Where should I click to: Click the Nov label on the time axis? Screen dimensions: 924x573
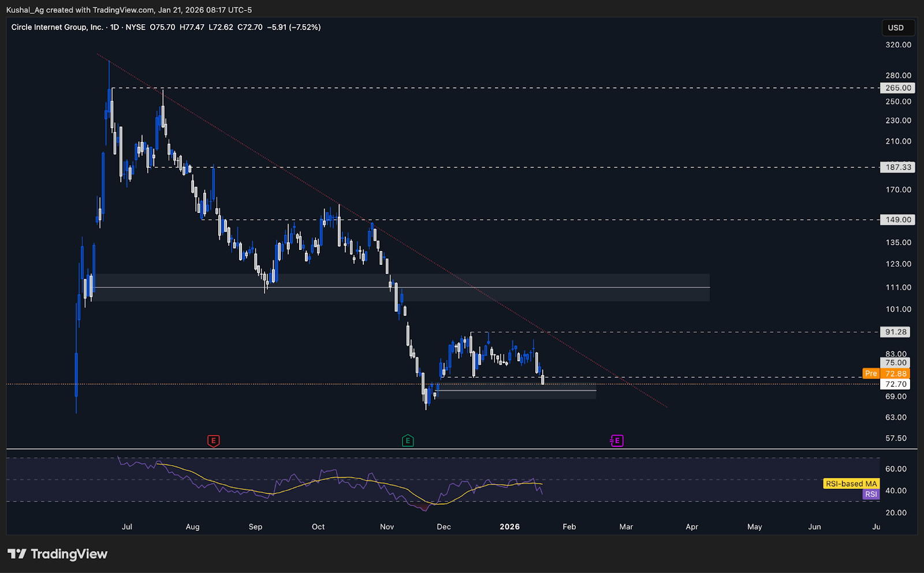pos(387,527)
